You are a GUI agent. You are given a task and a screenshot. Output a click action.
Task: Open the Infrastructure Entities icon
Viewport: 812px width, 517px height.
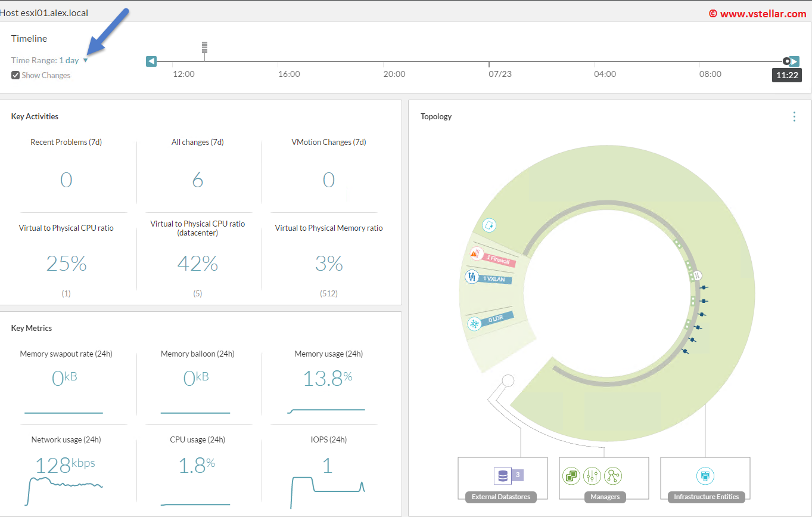click(x=705, y=476)
